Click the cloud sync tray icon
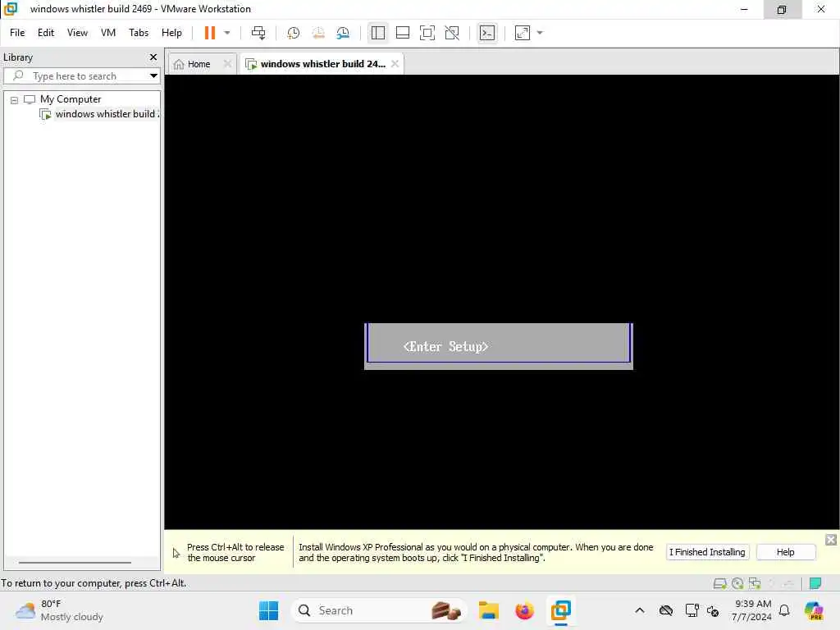This screenshot has height=630, width=840. 666,610
